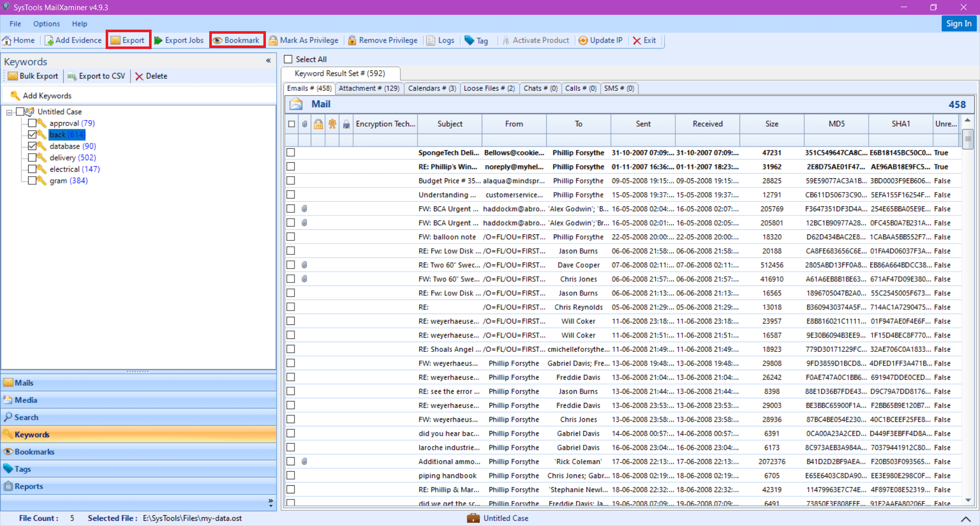The height and width of the screenshot is (526, 980).
Task: Click Export to CSV button
Action: (x=96, y=76)
